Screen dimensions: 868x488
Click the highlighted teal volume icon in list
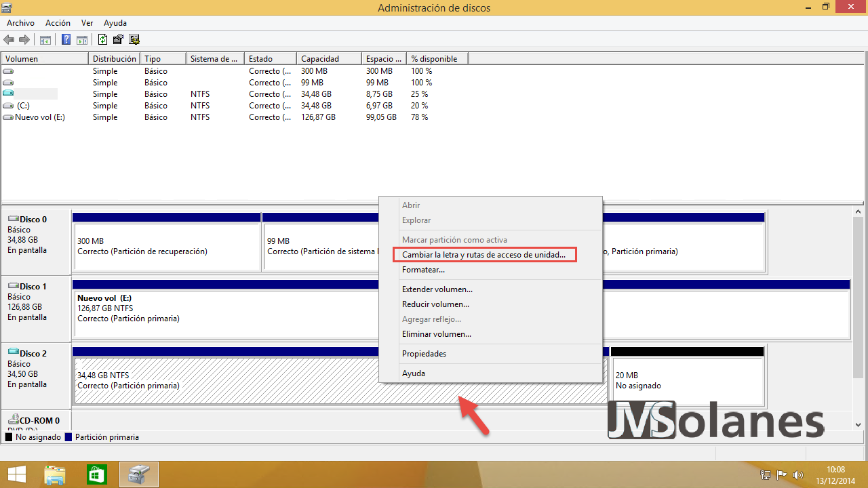8,94
